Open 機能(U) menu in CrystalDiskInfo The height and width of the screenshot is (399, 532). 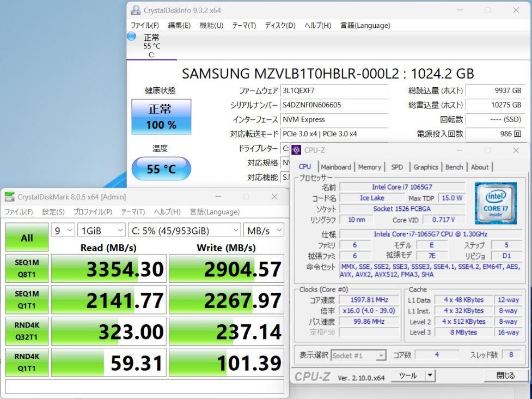coord(211,26)
